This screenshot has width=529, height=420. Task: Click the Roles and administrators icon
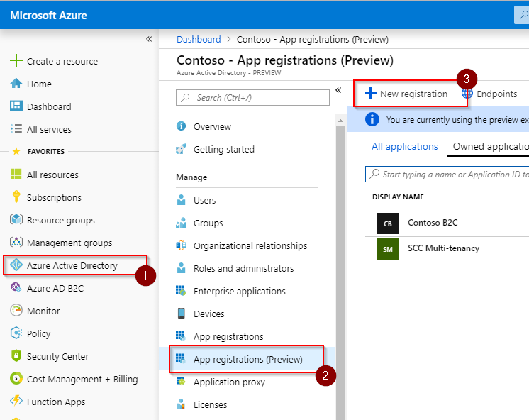tap(181, 267)
